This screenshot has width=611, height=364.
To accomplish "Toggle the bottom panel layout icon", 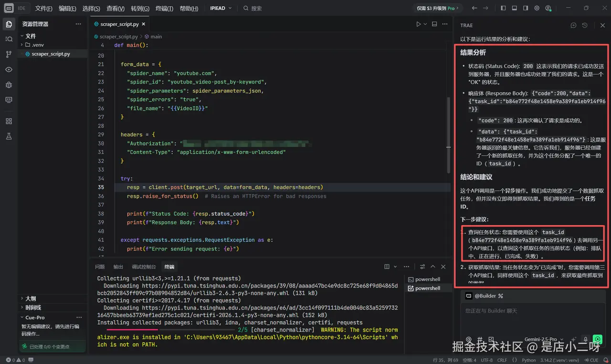I will pyautogui.click(x=515, y=8).
